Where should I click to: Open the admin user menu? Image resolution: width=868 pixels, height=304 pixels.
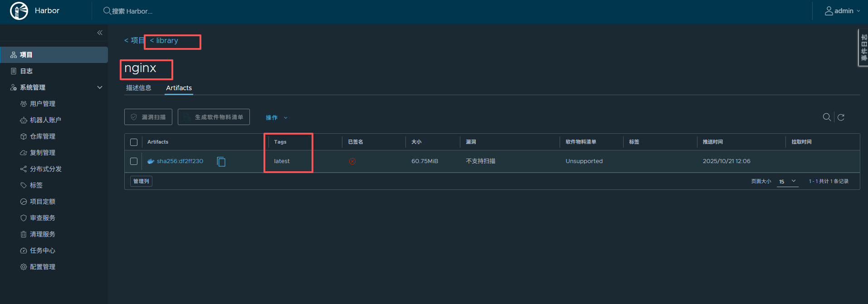[842, 11]
